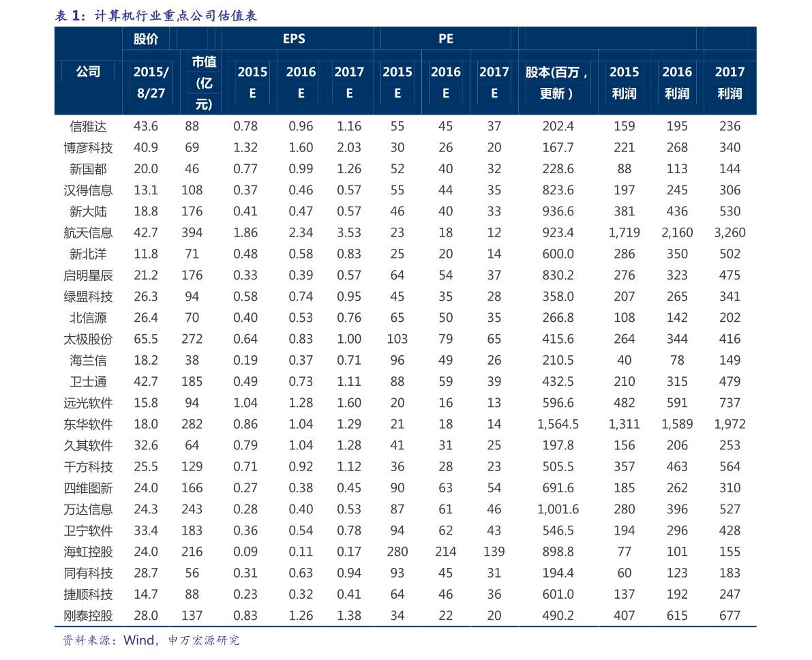Viewport: 812px width, 660px height.
Task: Select 刚泰控股 2017 profit 677
Action: tap(730, 616)
